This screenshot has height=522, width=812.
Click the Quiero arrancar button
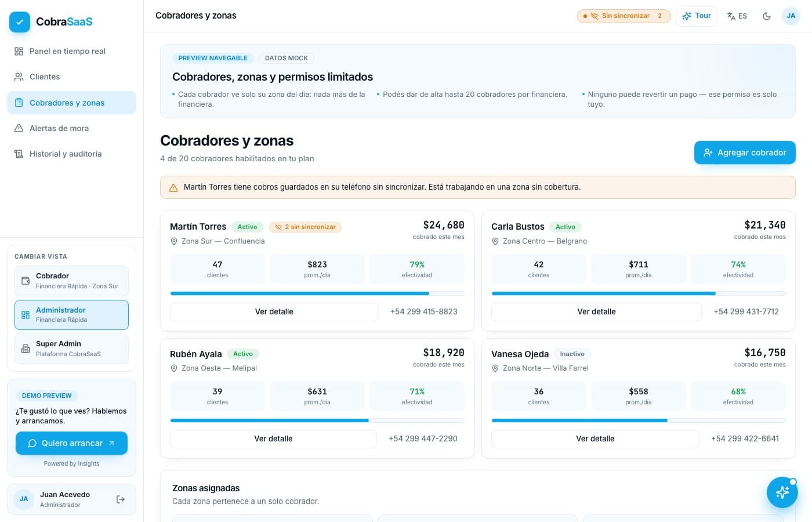click(x=71, y=443)
